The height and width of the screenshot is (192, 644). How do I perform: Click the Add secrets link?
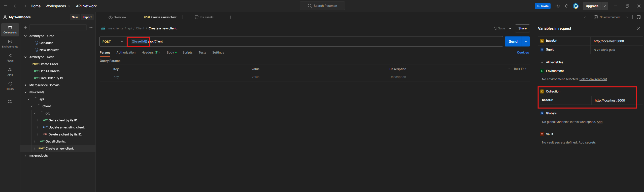click(587, 142)
